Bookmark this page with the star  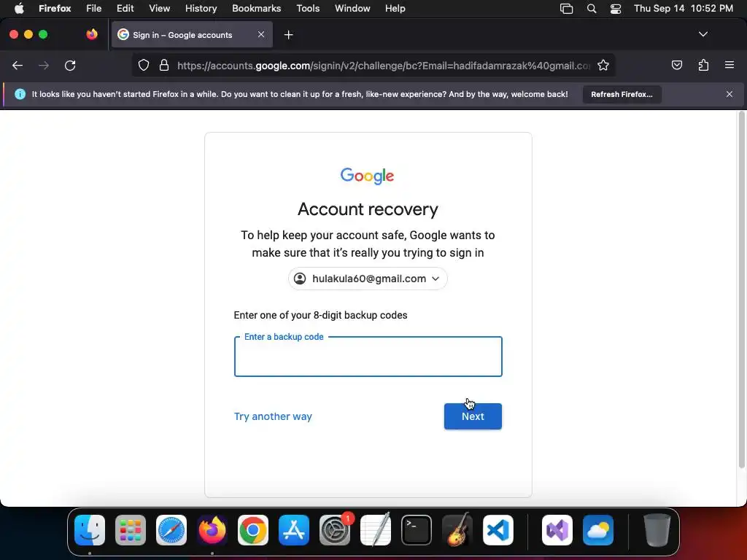pos(603,65)
